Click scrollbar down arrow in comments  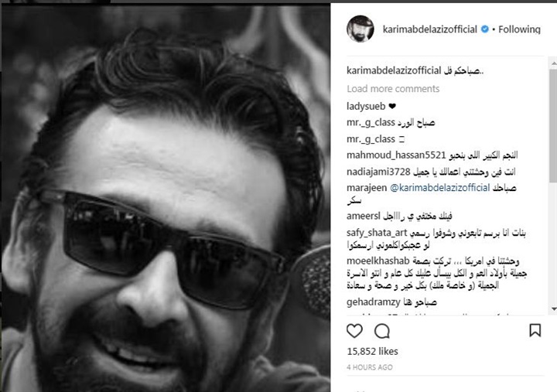(553, 309)
